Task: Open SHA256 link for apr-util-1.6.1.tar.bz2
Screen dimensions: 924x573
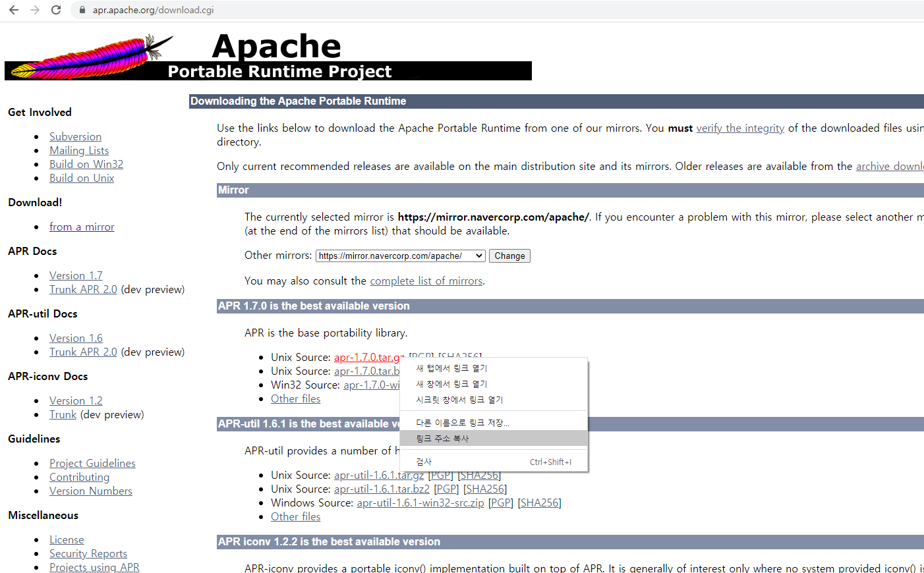Action: pos(485,489)
